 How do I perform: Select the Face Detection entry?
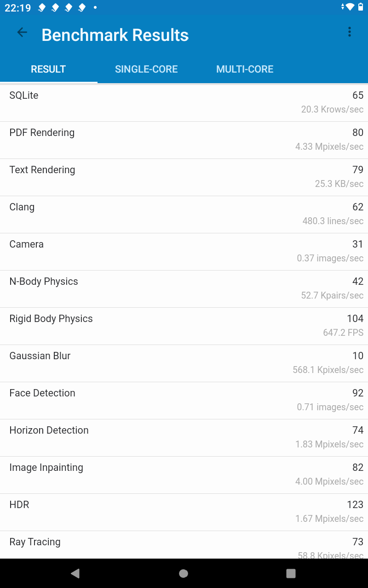tap(184, 400)
